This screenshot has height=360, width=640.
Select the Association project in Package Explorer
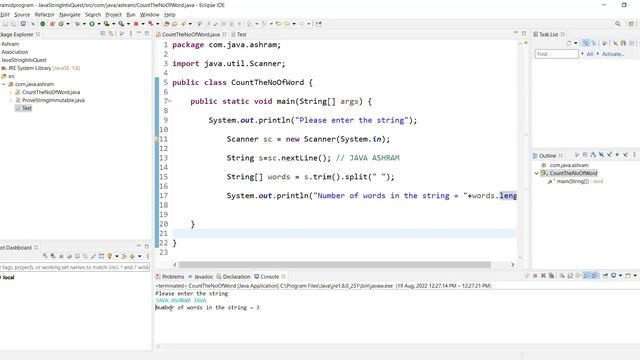[15, 52]
